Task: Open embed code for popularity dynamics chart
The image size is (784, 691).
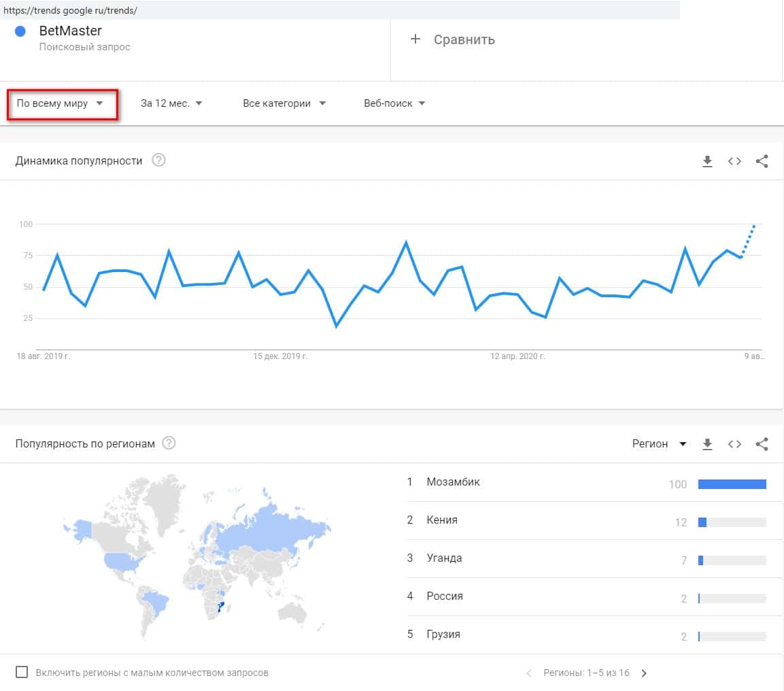Action: [x=734, y=161]
